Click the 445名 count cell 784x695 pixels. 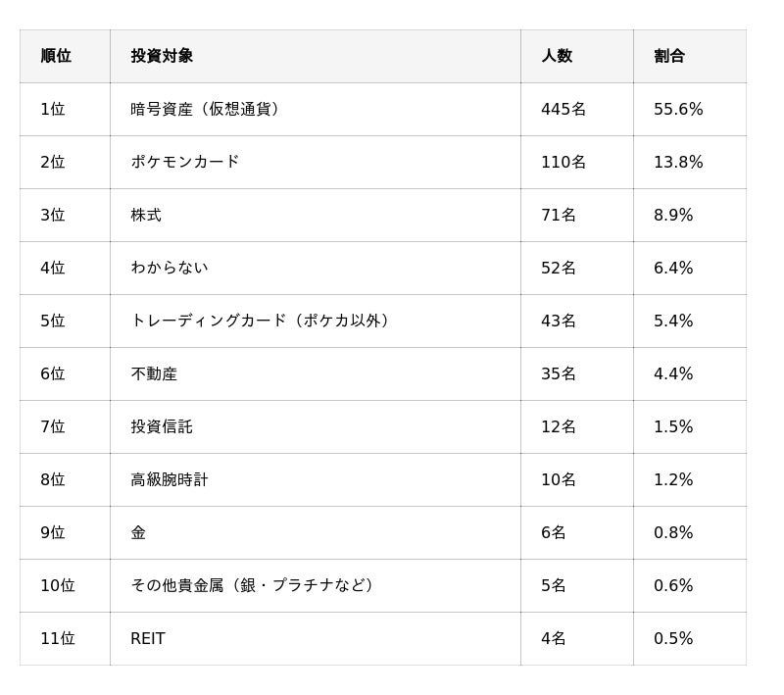point(563,109)
